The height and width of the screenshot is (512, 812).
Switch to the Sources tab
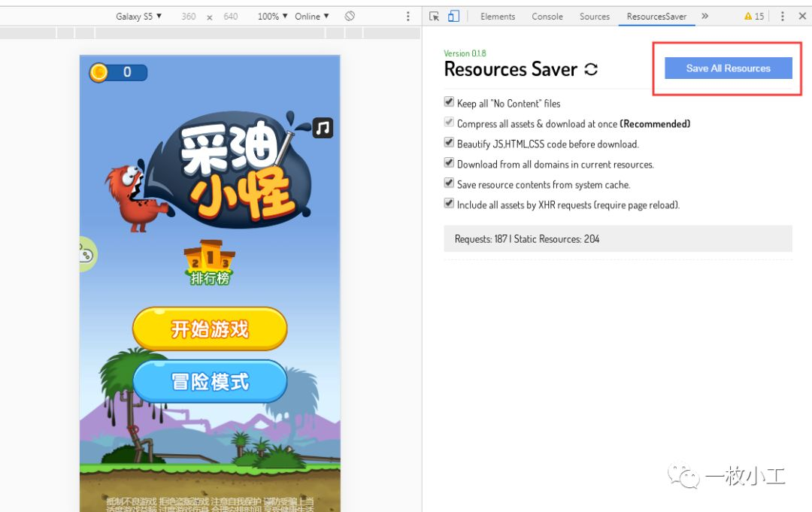point(595,17)
